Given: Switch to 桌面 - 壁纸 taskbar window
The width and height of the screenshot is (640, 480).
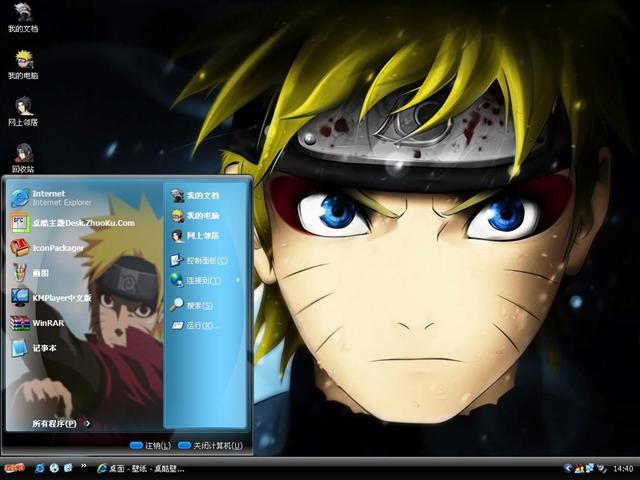Looking at the screenshot, I should 141,469.
